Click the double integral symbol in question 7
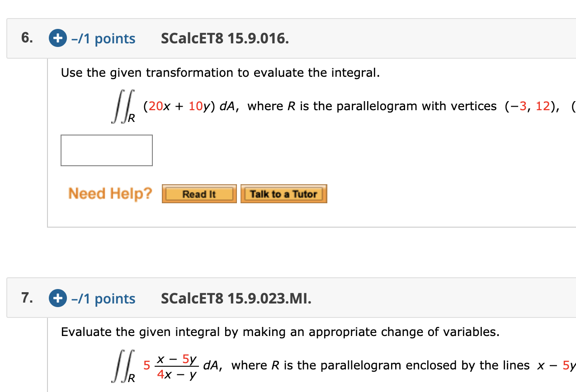576x392 pixels. (x=123, y=366)
